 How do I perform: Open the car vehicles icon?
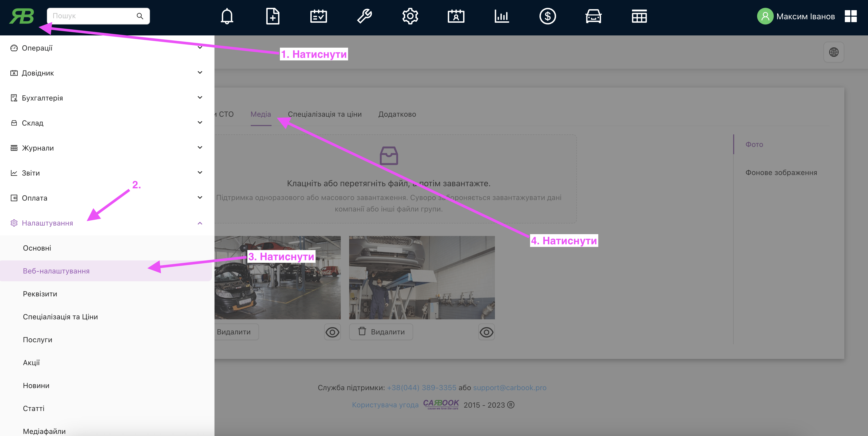pyautogui.click(x=593, y=16)
